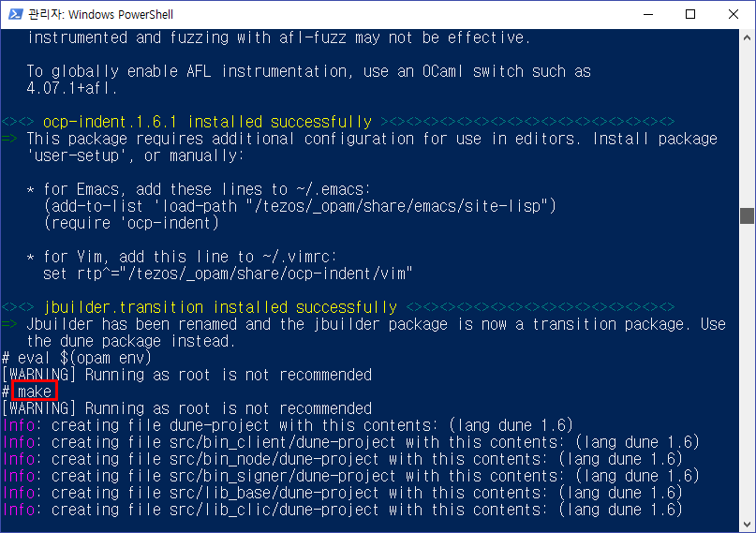Image resolution: width=756 pixels, height=533 pixels.
Task: Click the line creating src/bin_signer/dune-project
Action: [351, 476]
